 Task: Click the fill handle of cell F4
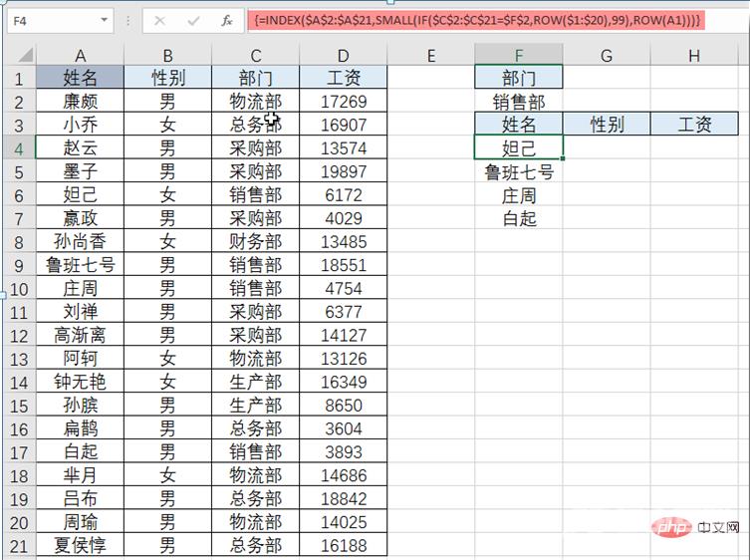click(x=563, y=158)
